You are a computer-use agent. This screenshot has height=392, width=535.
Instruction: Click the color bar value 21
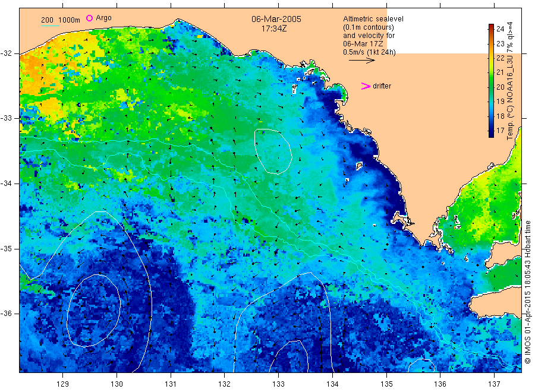tap(500, 72)
